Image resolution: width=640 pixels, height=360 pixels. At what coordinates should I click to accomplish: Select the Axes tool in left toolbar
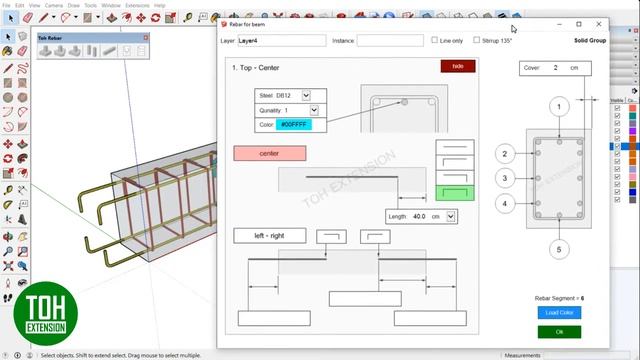pyautogui.click(x=8, y=220)
